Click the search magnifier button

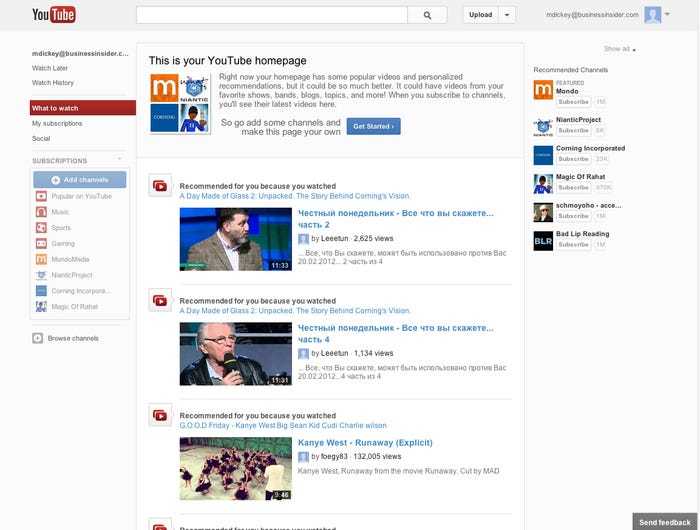(x=427, y=15)
